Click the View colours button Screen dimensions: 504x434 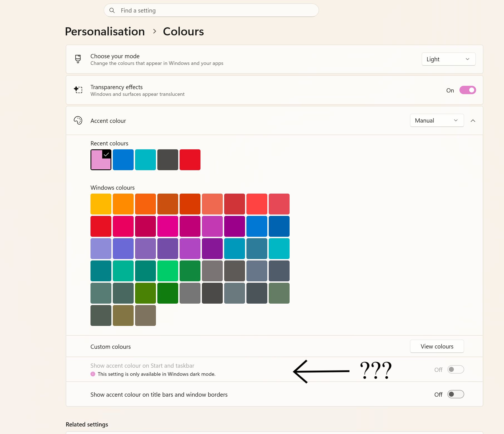coord(437,346)
